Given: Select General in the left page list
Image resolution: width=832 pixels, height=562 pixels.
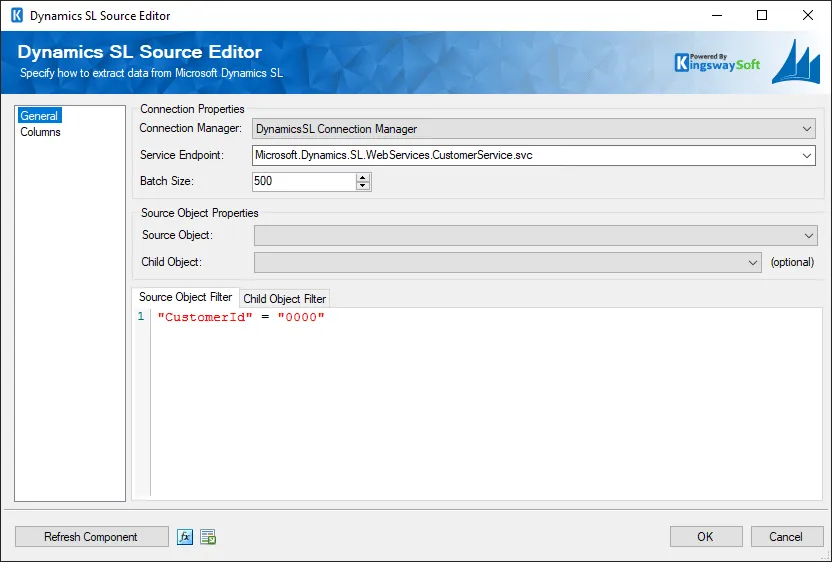Looking at the screenshot, I should 39,116.
